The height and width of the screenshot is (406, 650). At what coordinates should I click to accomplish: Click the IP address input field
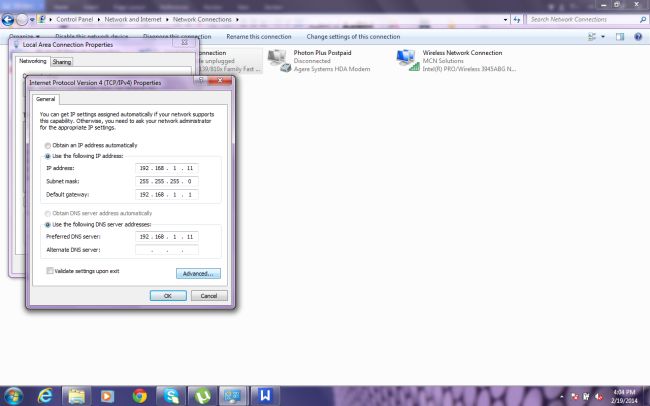pos(167,168)
